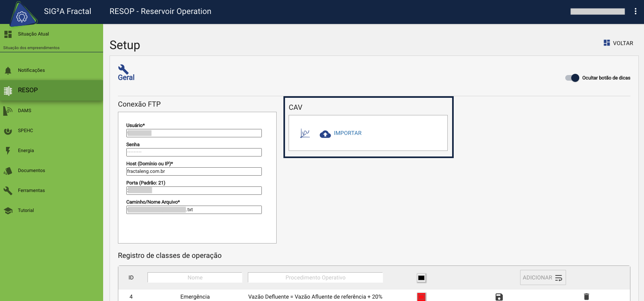Delete the Emergência class row
The width and height of the screenshot is (644, 301).
(x=586, y=297)
